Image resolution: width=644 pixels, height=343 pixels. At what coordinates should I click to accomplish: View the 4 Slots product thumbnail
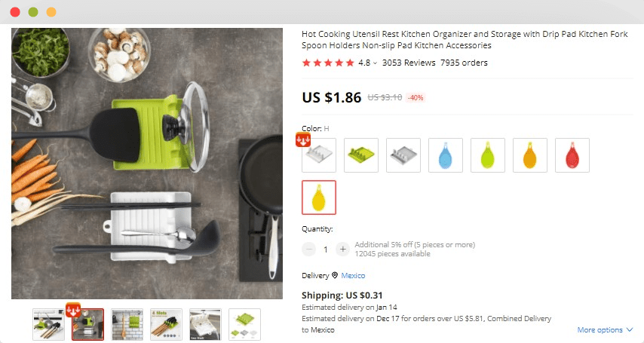167,324
